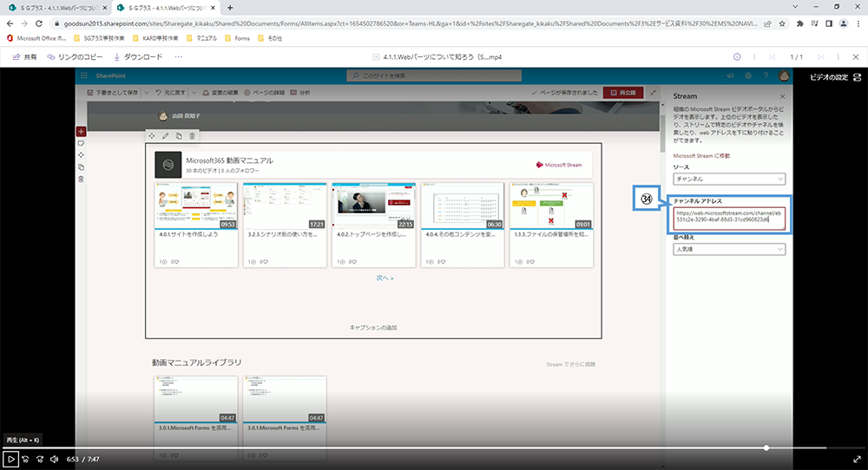
Task: Open the SGプラス事務作業 bookmark folder
Action: (x=100, y=38)
